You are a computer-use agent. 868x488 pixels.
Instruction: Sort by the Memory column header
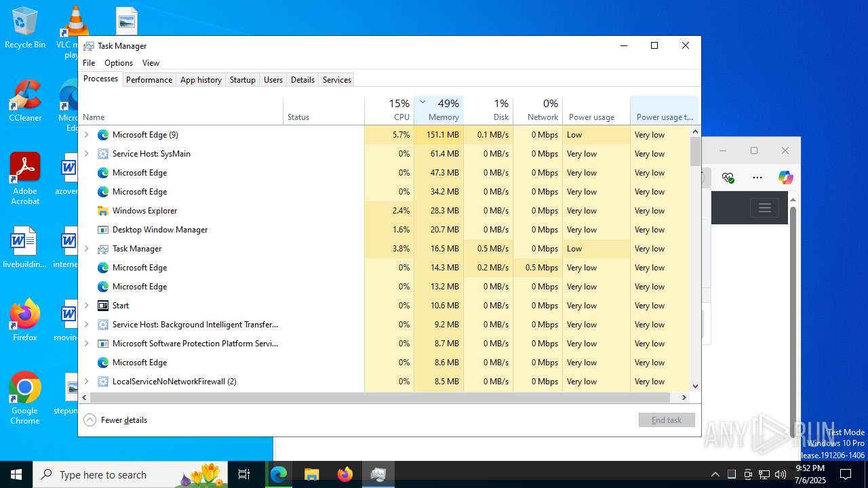[439, 110]
